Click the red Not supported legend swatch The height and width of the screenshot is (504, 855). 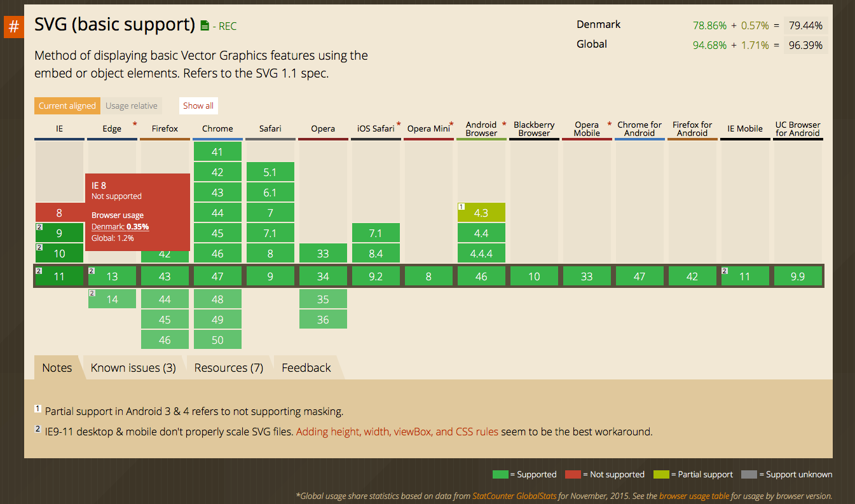[x=573, y=475]
